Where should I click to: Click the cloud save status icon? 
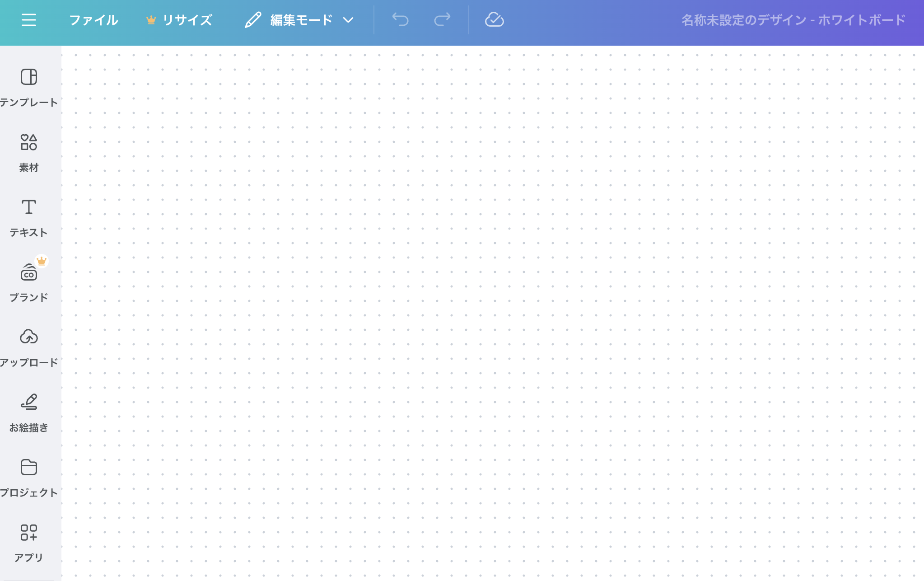[x=494, y=20]
